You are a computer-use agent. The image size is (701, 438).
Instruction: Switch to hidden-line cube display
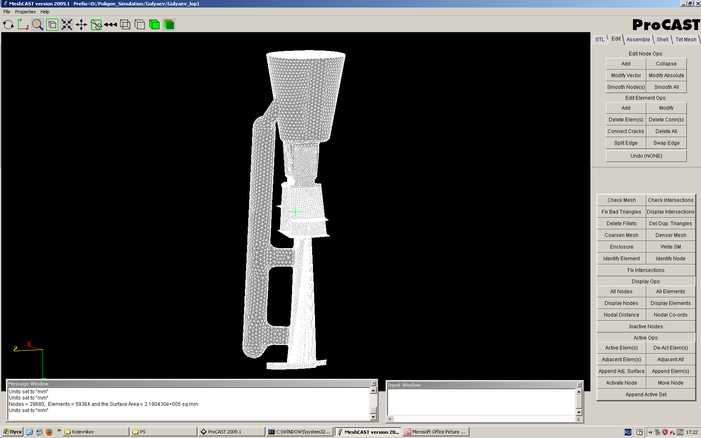[x=140, y=25]
